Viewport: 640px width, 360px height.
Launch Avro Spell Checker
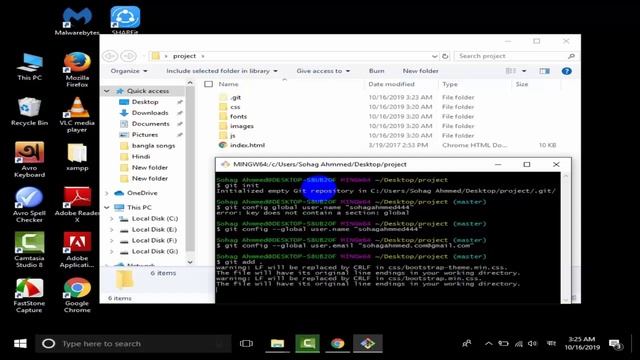pyautogui.click(x=29, y=205)
